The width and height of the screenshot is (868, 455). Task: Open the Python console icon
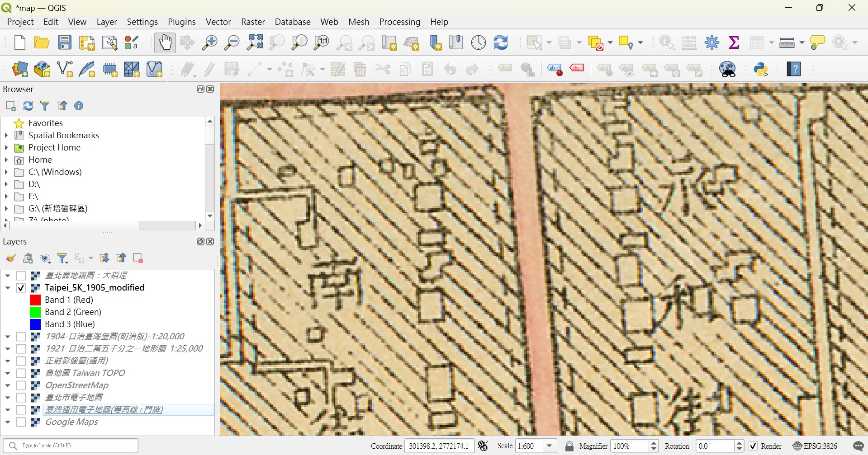pos(761,70)
